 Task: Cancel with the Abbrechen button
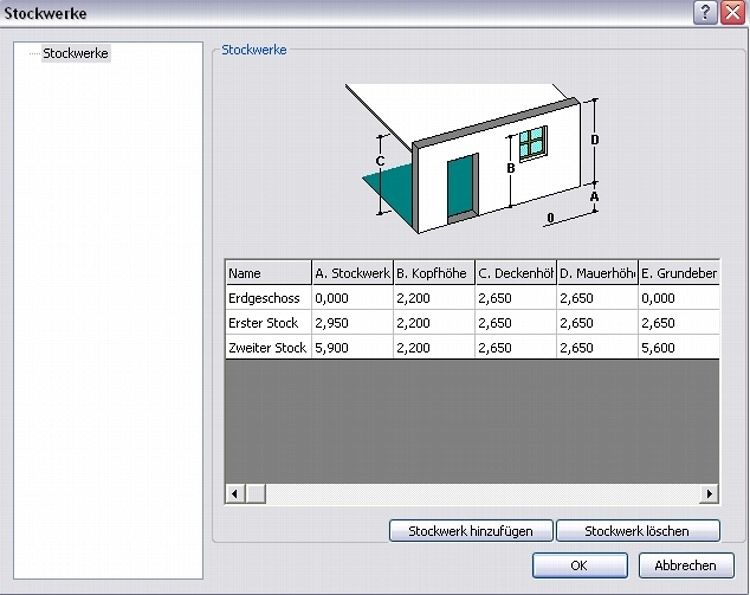pyautogui.click(x=685, y=565)
